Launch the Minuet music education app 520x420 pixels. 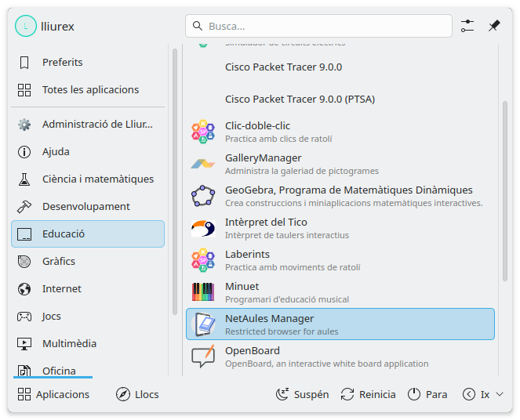click(340, 292)
